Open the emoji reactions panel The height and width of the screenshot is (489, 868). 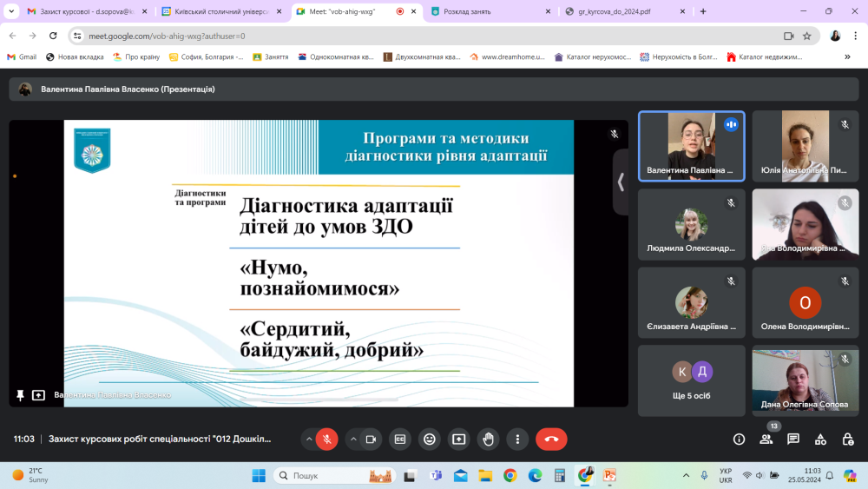[429, 439]
